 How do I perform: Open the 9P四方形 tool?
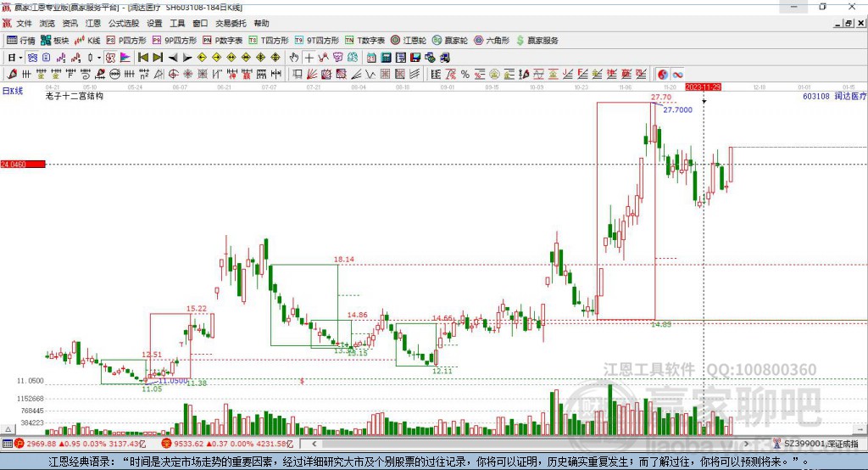[175, 41]
